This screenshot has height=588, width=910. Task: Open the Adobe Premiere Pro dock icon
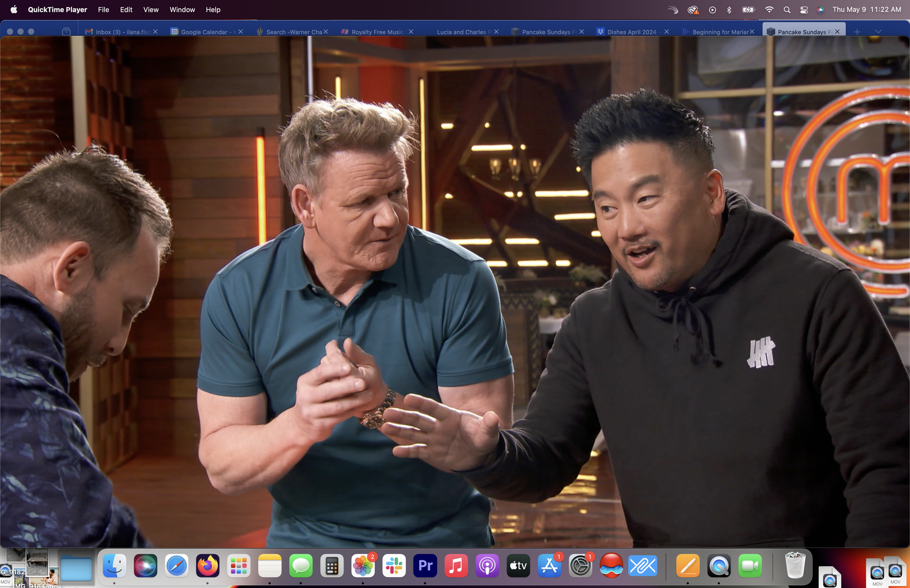pyautogui.click(x=425, y=565)
